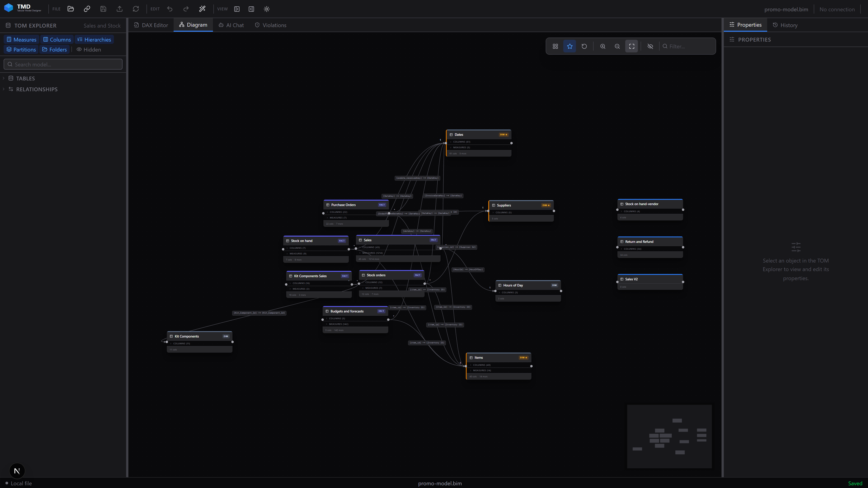
Task: Click the diagram minimap thumbnail
Action: [669, 436]
